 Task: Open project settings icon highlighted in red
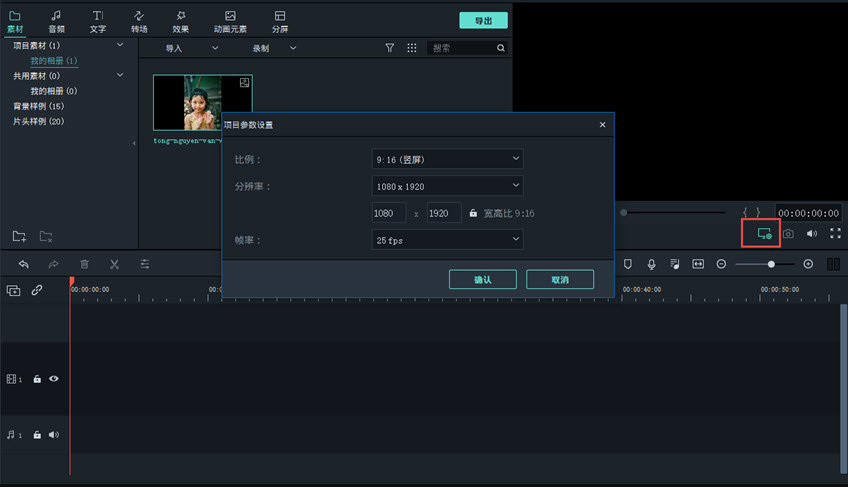tap(764, 234)
